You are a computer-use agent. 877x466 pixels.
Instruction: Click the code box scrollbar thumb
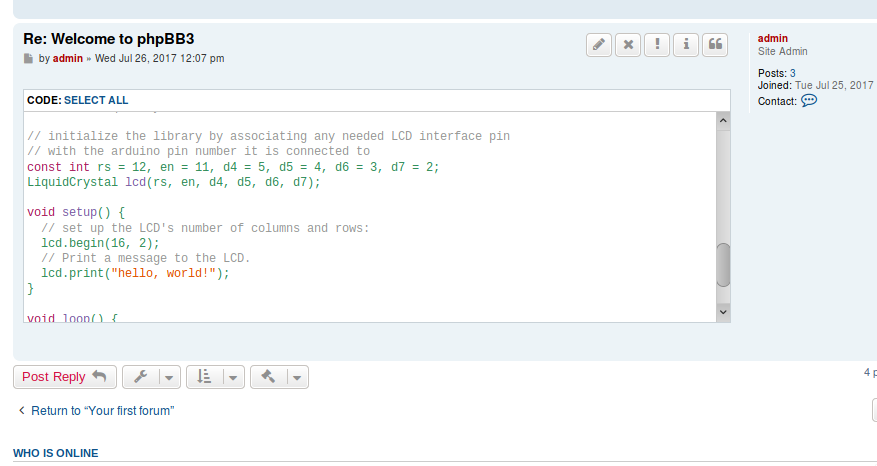pyautogui.click(x=724, y=265)
